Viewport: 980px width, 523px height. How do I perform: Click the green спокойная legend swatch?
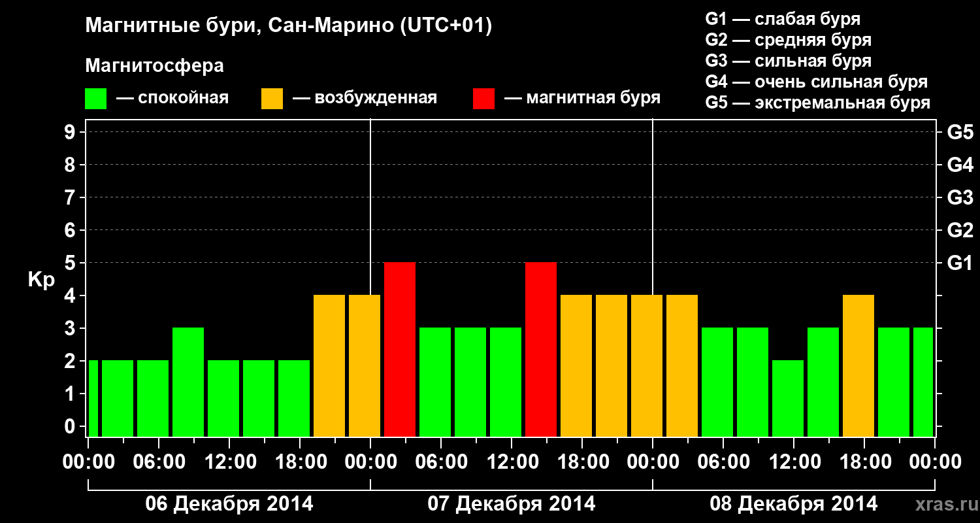click(95, 99)
